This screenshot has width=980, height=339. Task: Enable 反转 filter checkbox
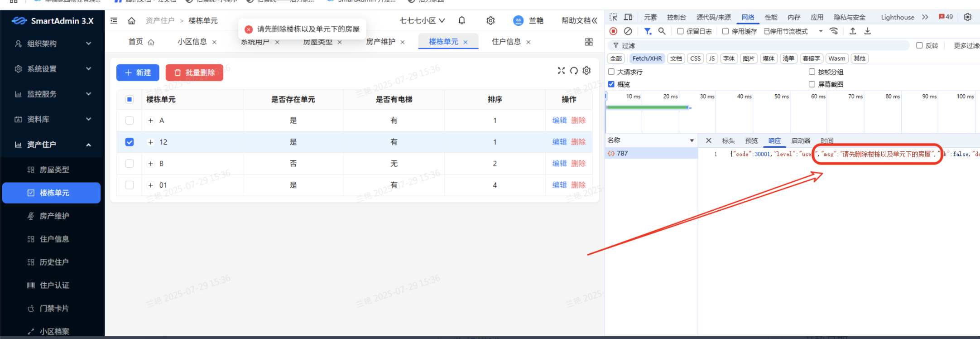coord(919,45)
